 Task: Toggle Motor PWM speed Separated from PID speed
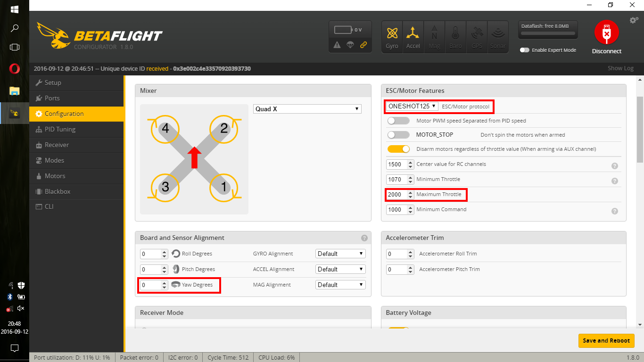click(x=398, y=121)
